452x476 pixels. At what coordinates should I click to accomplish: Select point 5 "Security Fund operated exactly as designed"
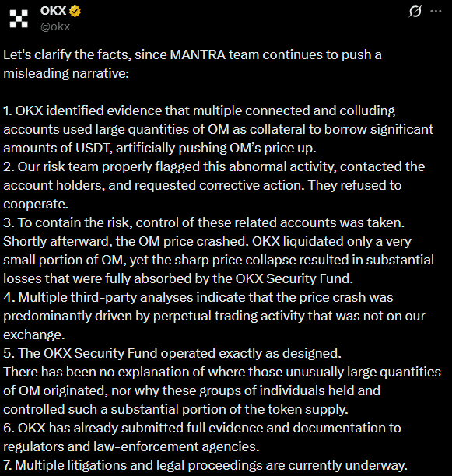coord(173,353)
